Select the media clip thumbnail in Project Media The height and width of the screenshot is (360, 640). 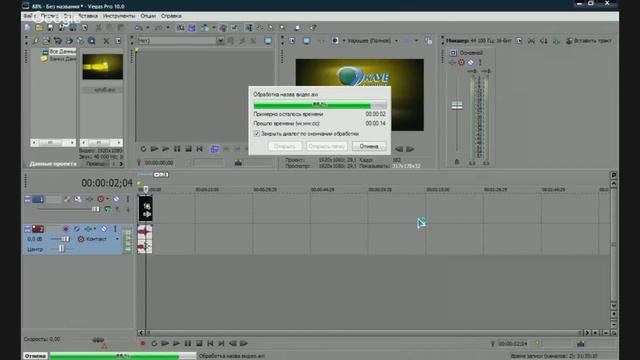[x=102, y=67]
